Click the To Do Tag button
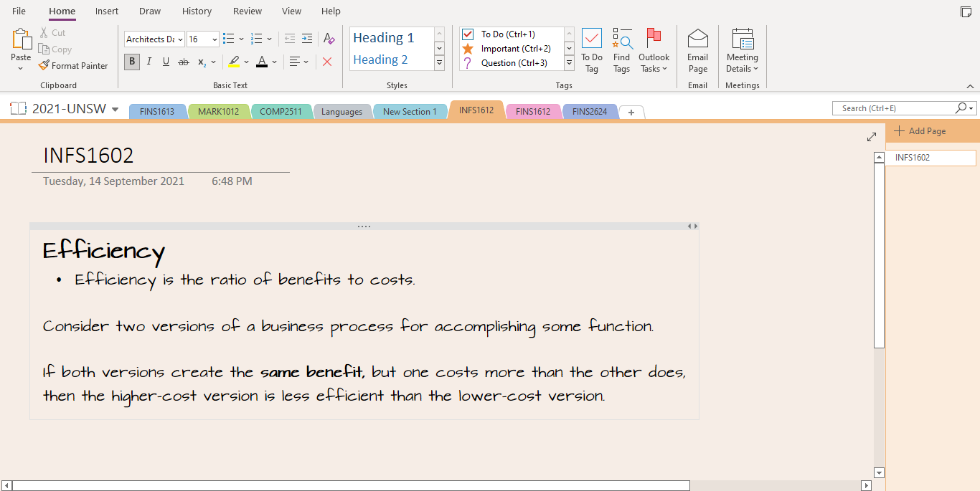The height and width of the screenshot is (491, 980). [592, 51]
